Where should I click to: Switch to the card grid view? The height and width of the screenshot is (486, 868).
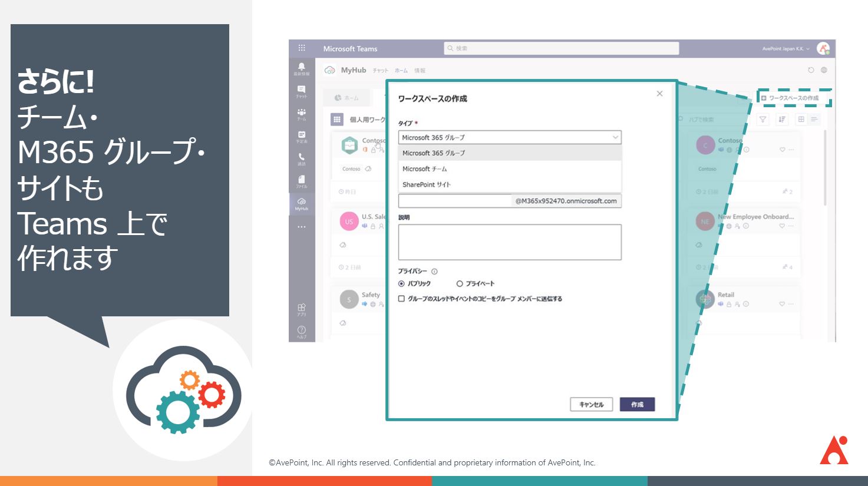coord(801,119)
